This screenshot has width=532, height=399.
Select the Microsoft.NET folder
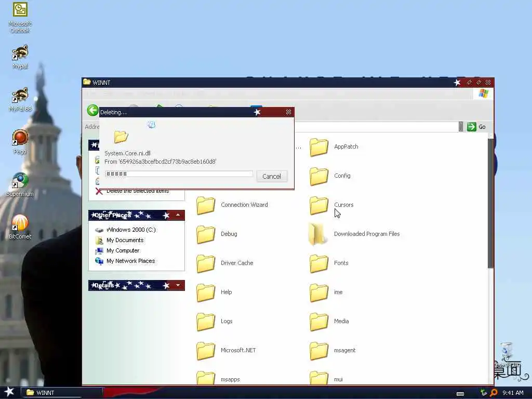(226, 351)
